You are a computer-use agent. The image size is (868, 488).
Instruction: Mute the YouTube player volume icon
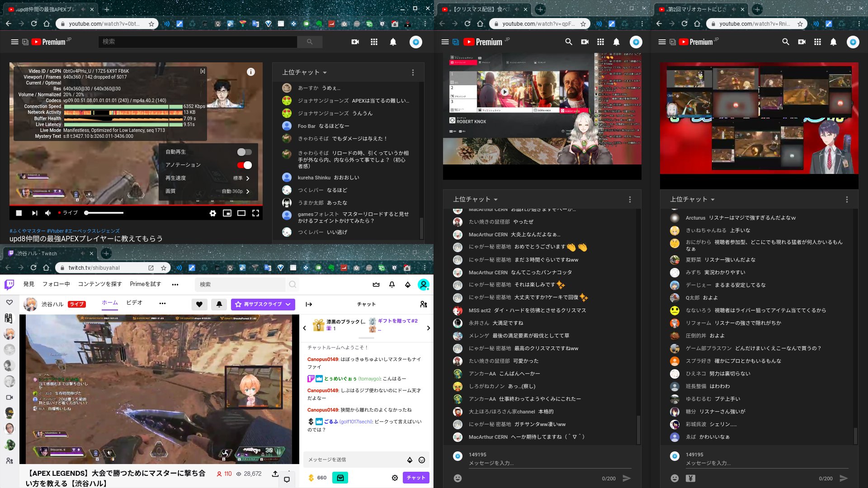click(x=48, y=213)
